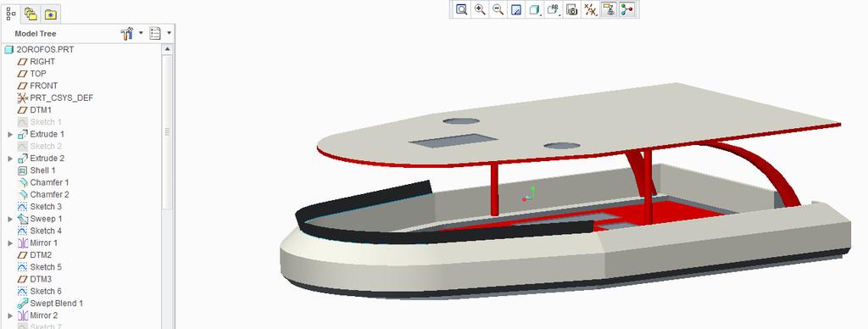This screenshot has width=868, height=329.
Task: Click the Repaint icon
Action: tap(516, 9)
